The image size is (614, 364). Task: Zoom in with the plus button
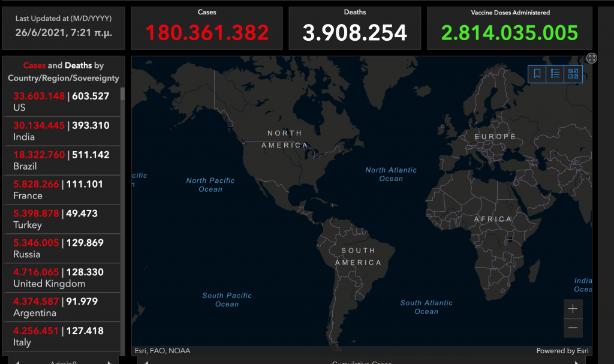coord(573,309)
